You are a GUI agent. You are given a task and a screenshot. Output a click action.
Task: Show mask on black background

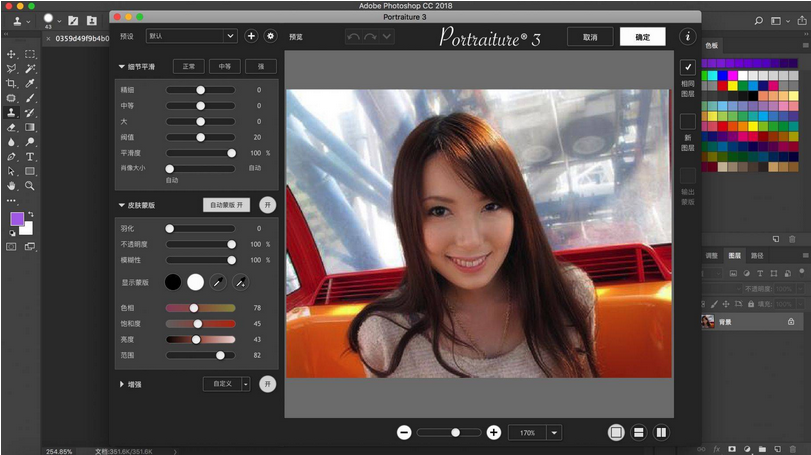(x=173, y=282)
